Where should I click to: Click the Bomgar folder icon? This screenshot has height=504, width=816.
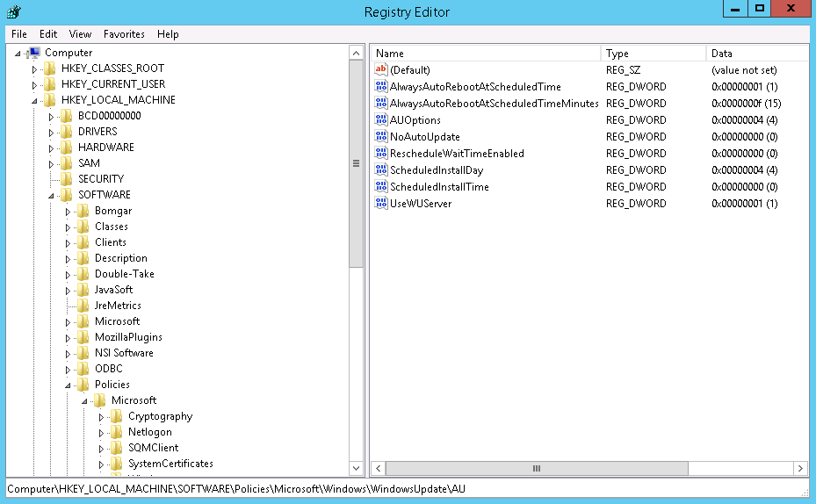(83, 211)
